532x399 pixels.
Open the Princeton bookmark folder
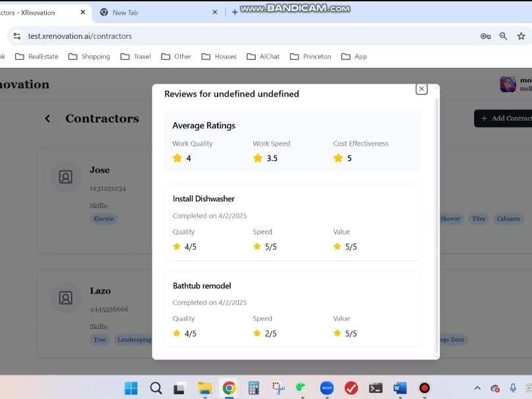(x=310, y=57)
